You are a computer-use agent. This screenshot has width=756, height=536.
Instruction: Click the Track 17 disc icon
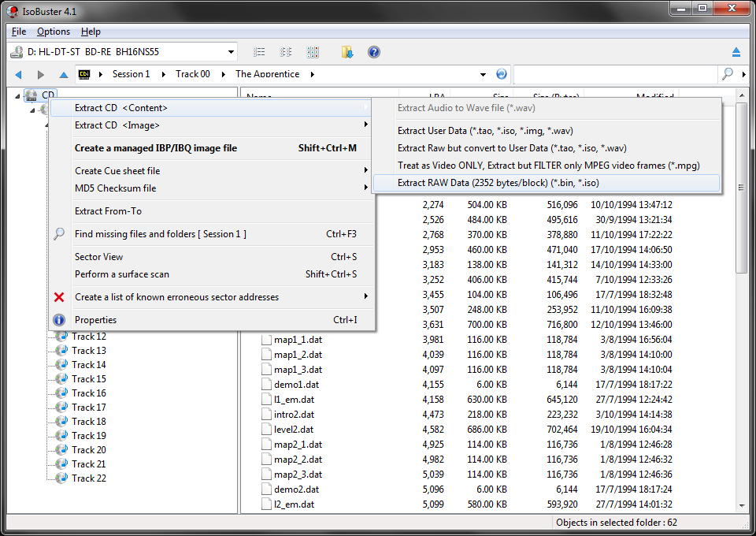click(61, 408)
